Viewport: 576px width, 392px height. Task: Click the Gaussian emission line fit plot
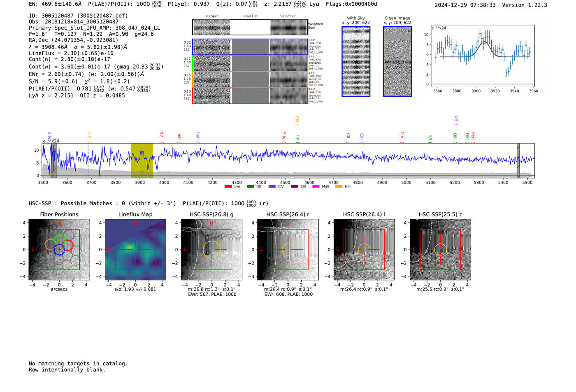pos(482,56)
